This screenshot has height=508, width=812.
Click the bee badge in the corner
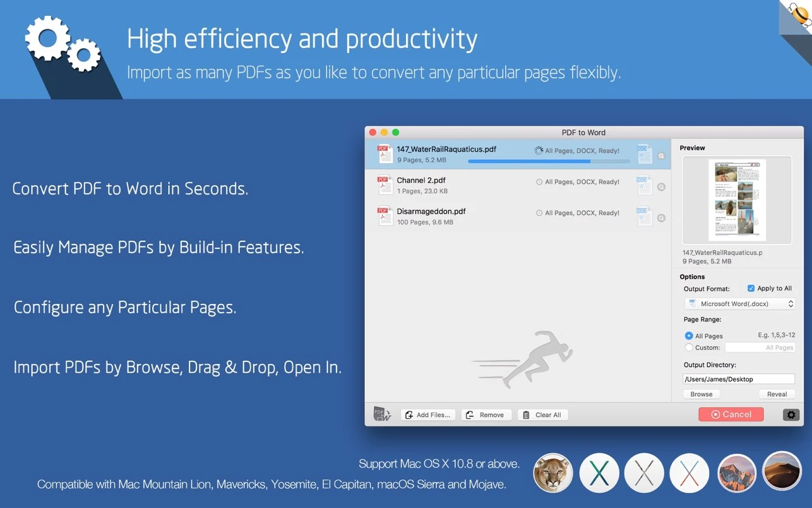coord(799,15)
